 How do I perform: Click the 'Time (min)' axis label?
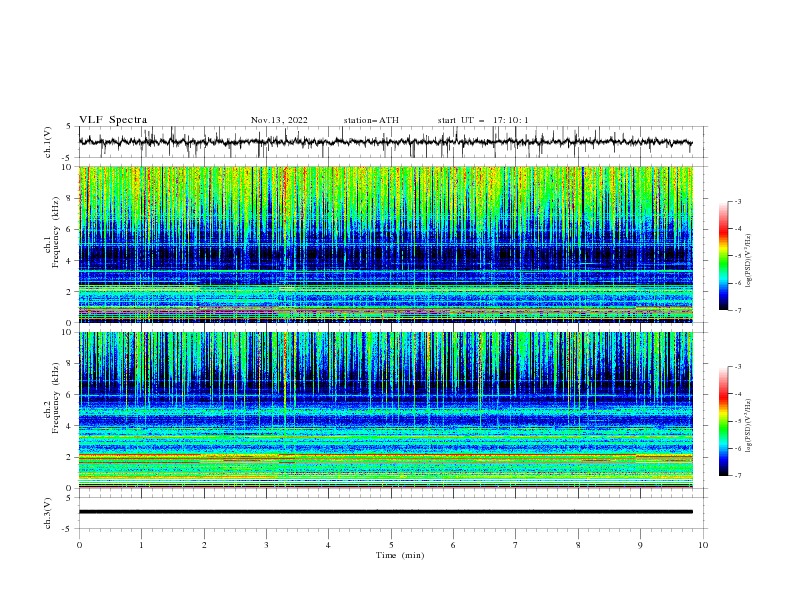(400, 555)
